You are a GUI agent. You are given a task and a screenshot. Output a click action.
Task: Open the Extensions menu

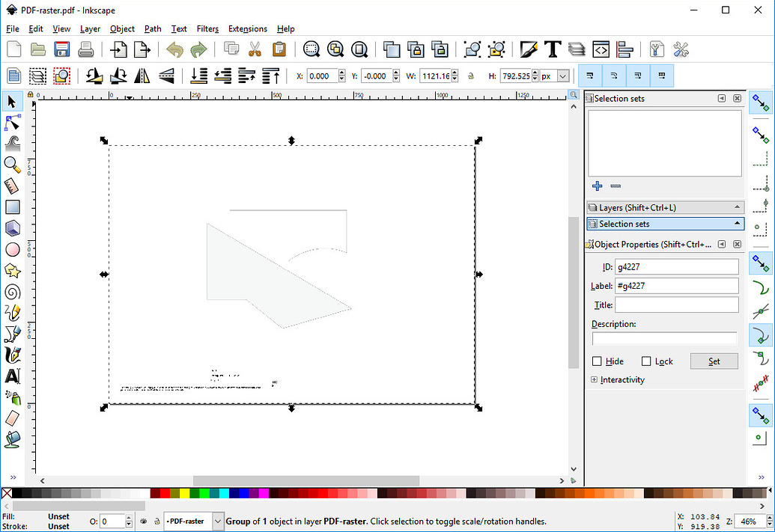pos(248,28)
